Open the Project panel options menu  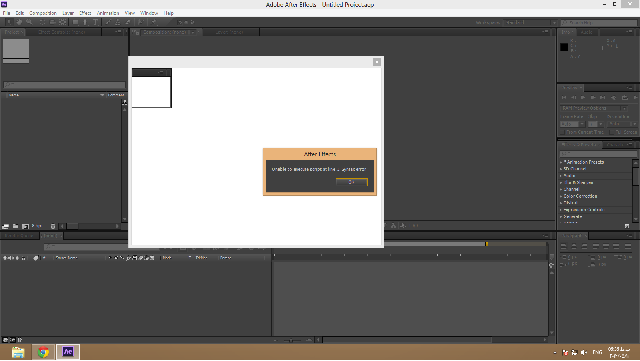(118, 32)
